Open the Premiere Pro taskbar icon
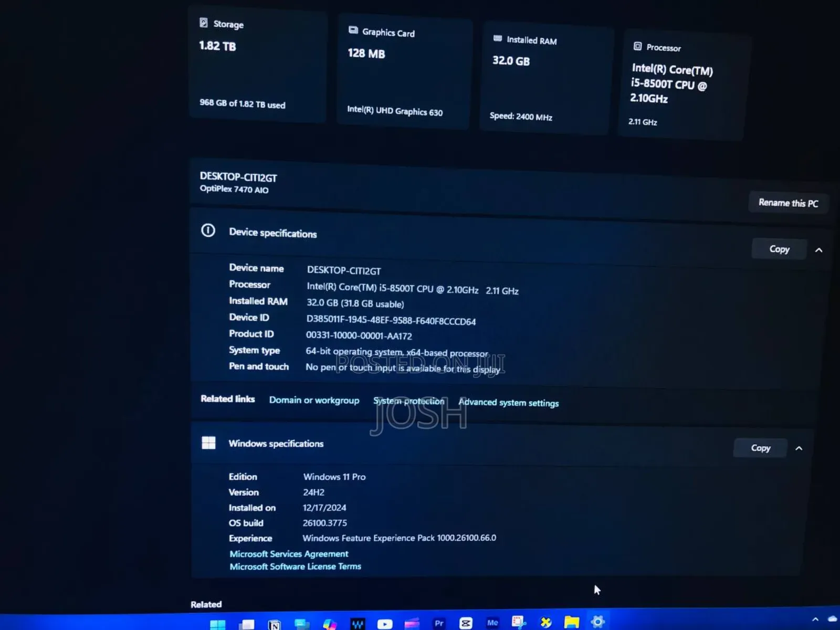 [x=439, y=624]
